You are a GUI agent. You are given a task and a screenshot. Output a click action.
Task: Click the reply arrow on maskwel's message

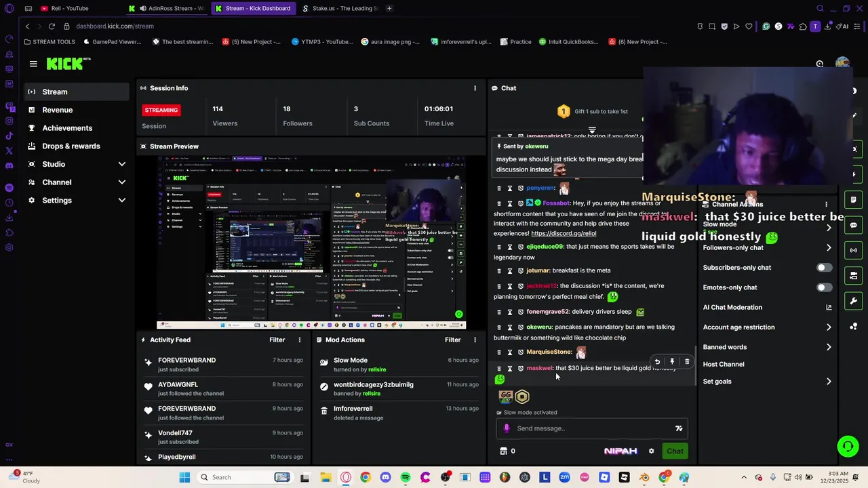click(x=657, y=362)
